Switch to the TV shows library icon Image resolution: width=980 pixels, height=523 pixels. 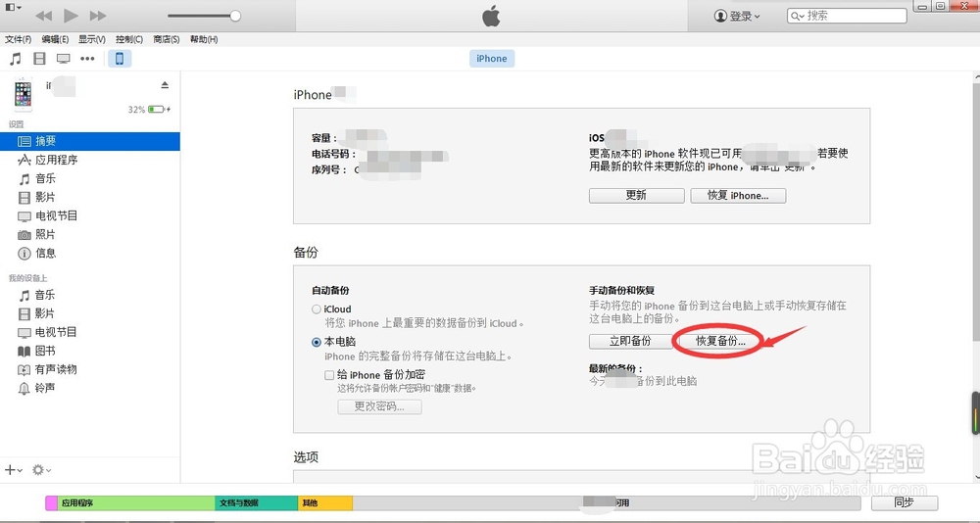coord(63,59)
